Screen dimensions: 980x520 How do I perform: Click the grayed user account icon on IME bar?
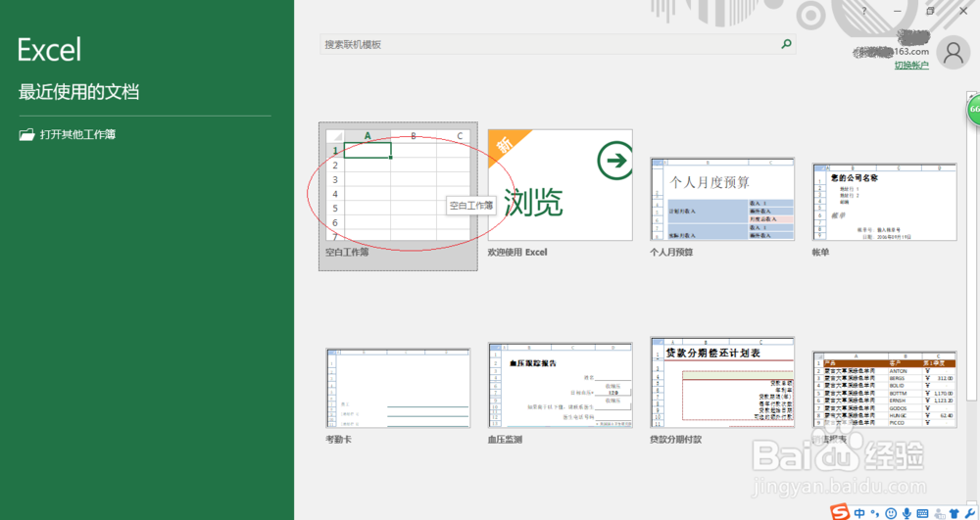coord(939,514)
